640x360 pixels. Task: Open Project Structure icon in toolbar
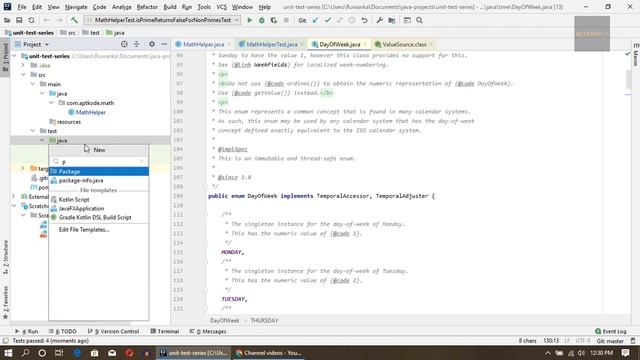click(x=392, y=20)
